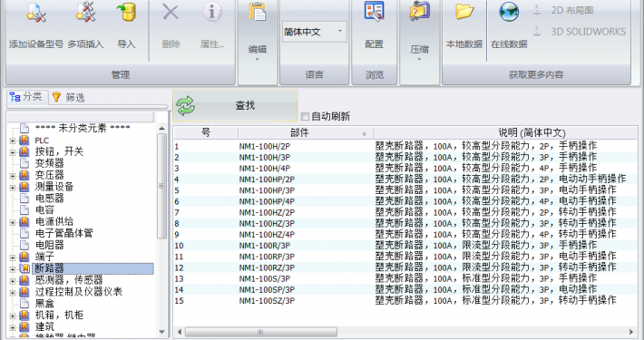Click the 压缩 archive icon
644x340 pixels.
click(419, 12)
